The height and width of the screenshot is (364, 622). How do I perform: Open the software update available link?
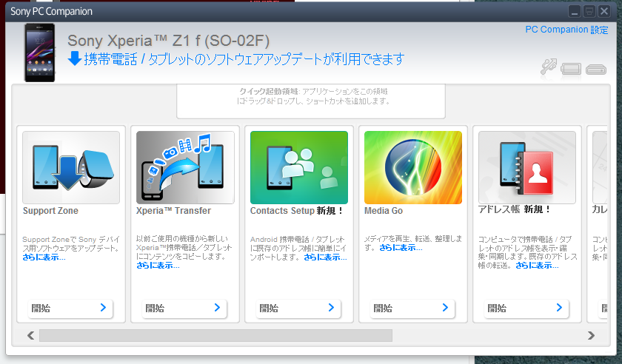click(244, 59)
